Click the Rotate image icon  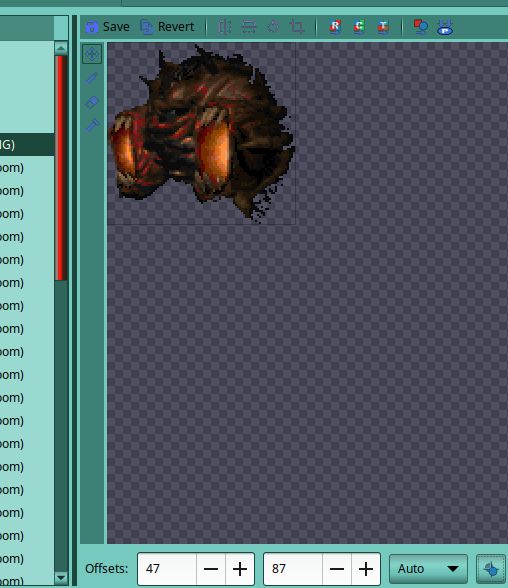point(273,27)
